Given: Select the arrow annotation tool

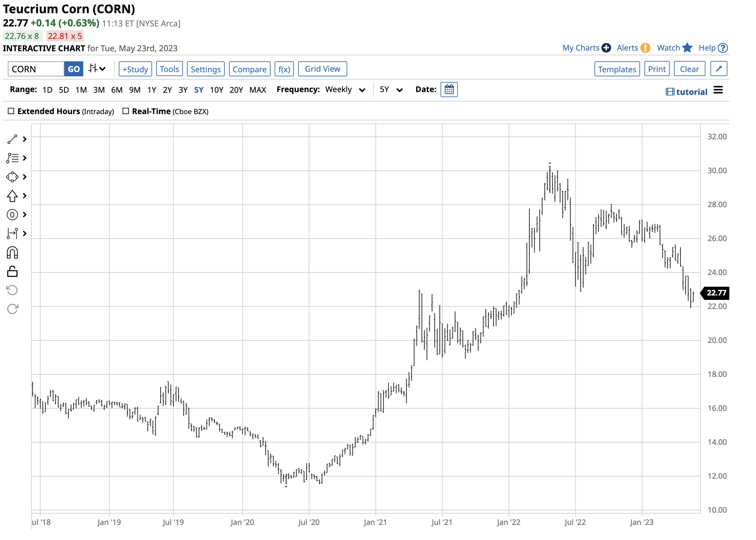Looking at the screenshot, I should pos(12,196).
